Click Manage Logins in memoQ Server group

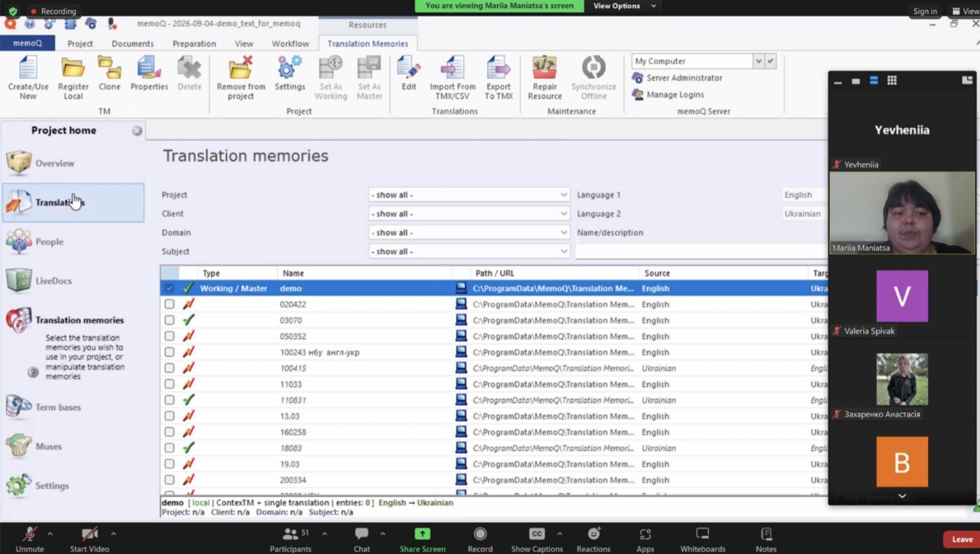[668, 95]
